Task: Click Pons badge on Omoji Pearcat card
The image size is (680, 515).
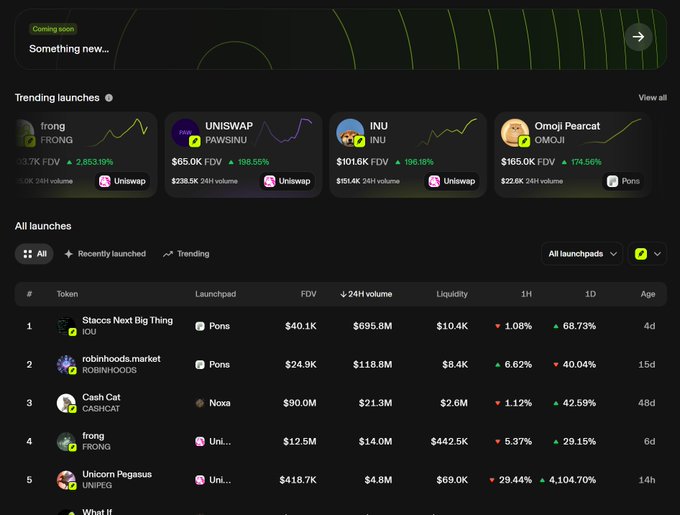Action: [623, 181]
